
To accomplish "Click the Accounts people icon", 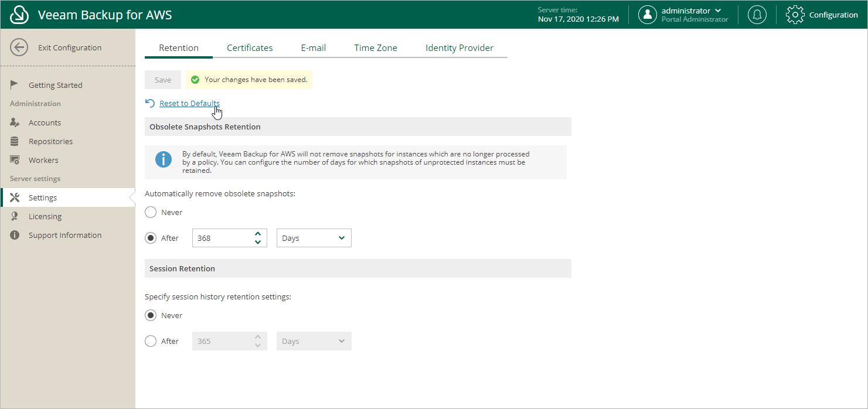I will pyautogui.click(x=15, y=122).
